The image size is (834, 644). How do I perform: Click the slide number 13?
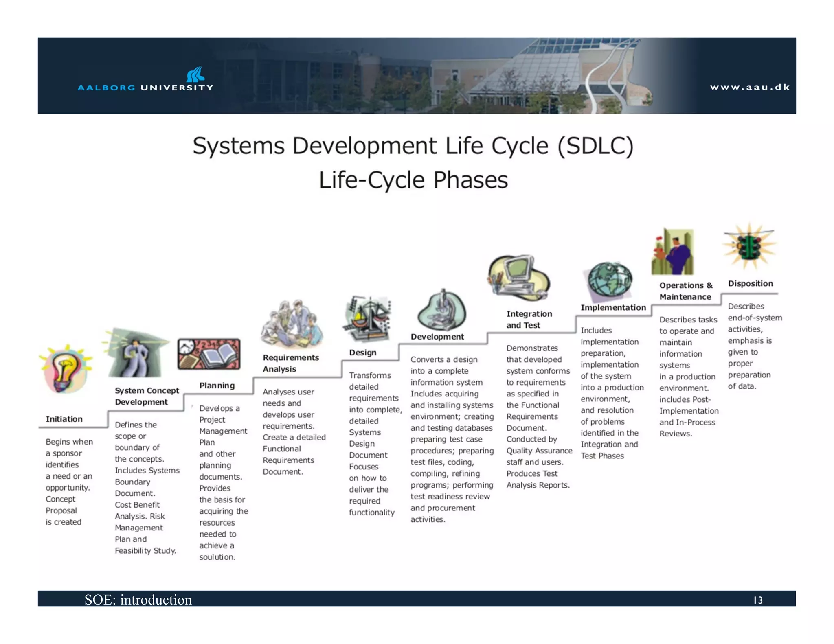758,600
